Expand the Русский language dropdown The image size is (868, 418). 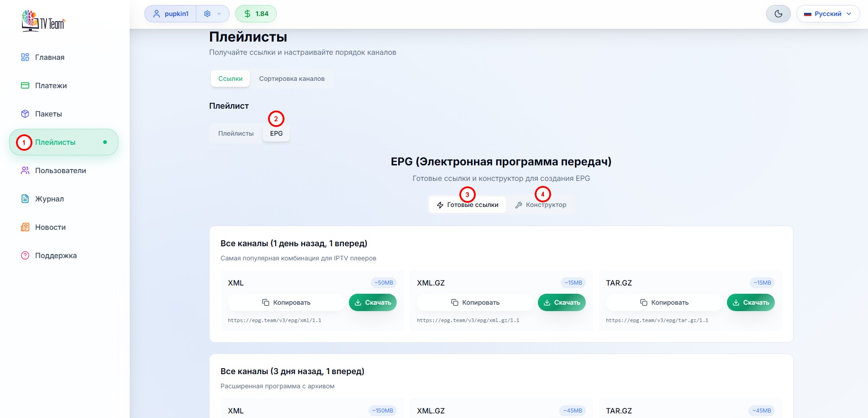pyautogui.click(x=827, y=14)
